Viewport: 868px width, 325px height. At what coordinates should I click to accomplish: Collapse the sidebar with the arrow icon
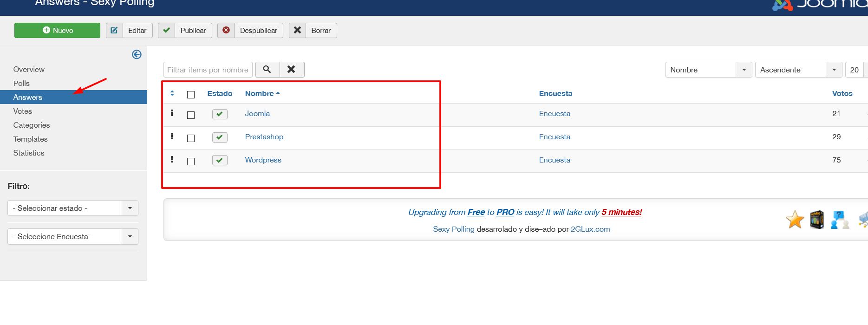(x=137, y=55)
